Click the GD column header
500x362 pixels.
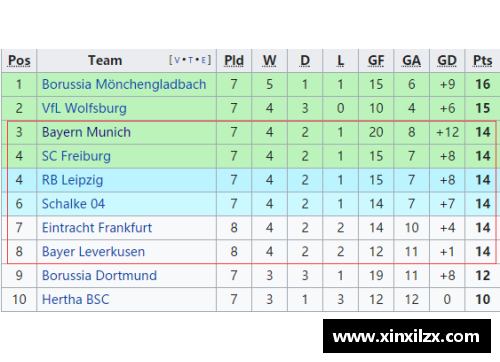point(447,61)
